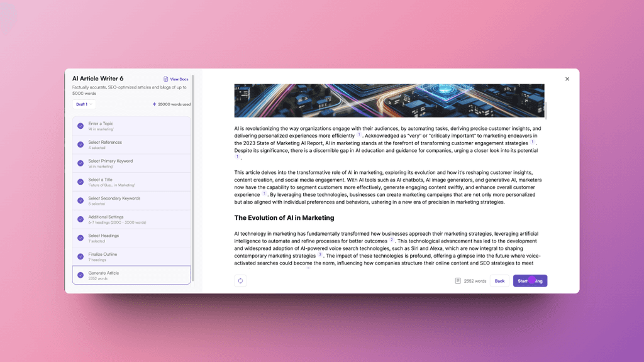Click the checkmark icon beside Select References

(x=79, y=144)
